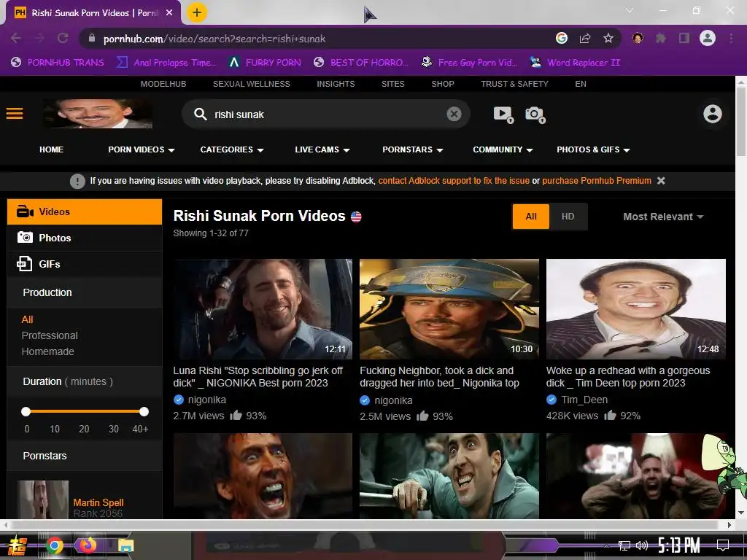Clear the search box with the X
The image size is (747, 560).
click(454, 114)
